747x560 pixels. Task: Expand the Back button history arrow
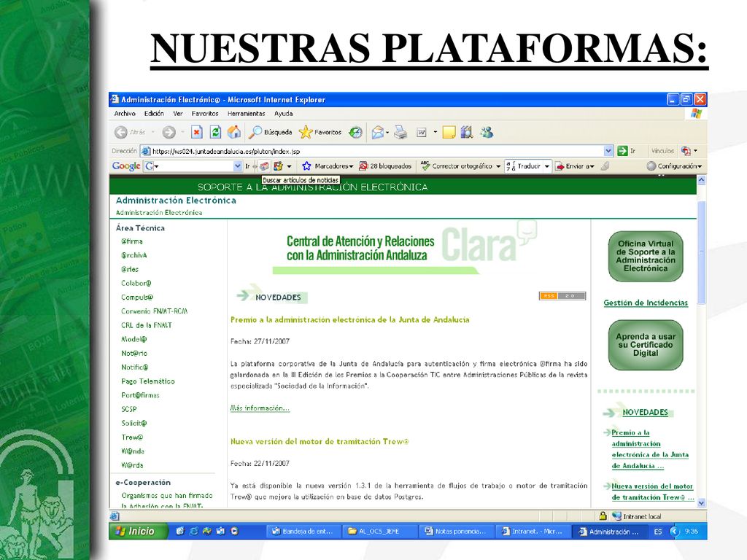point(153,132)
